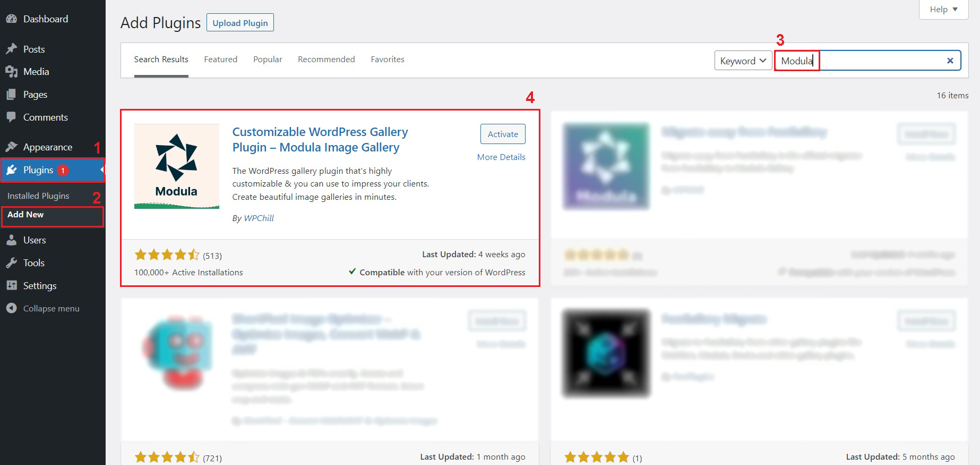Click the Settings sliders icon
The height and width of the screenshot is (465, 980).
click(x=12, y=285)
